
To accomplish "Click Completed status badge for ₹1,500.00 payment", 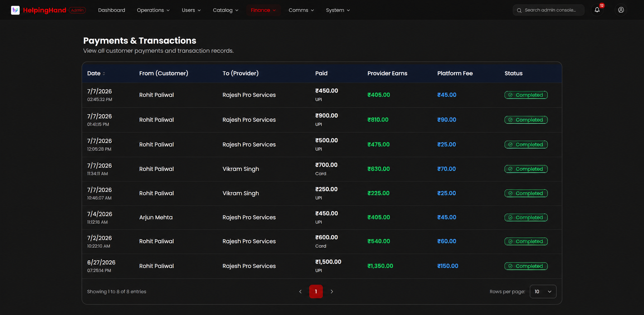I will point(526,266).
